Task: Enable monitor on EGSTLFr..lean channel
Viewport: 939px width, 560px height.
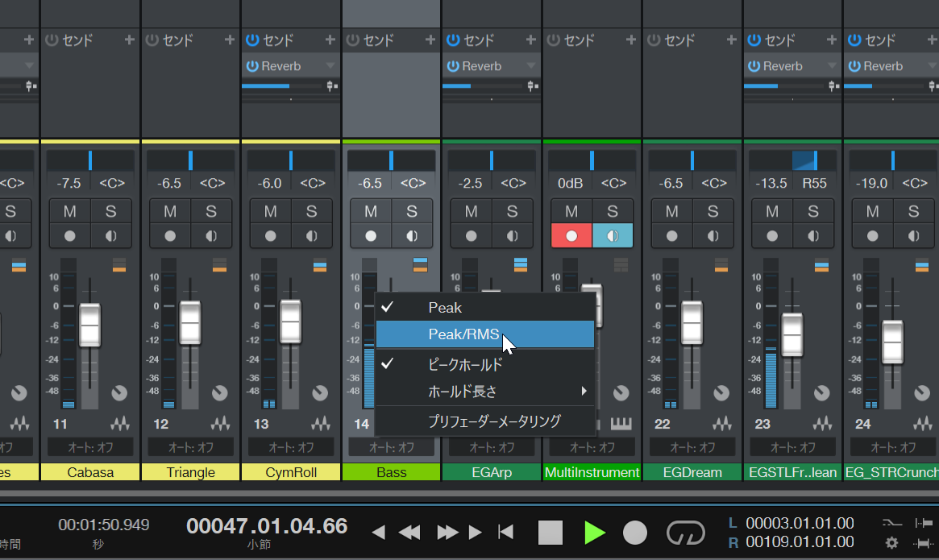Action: click(812, 236)
